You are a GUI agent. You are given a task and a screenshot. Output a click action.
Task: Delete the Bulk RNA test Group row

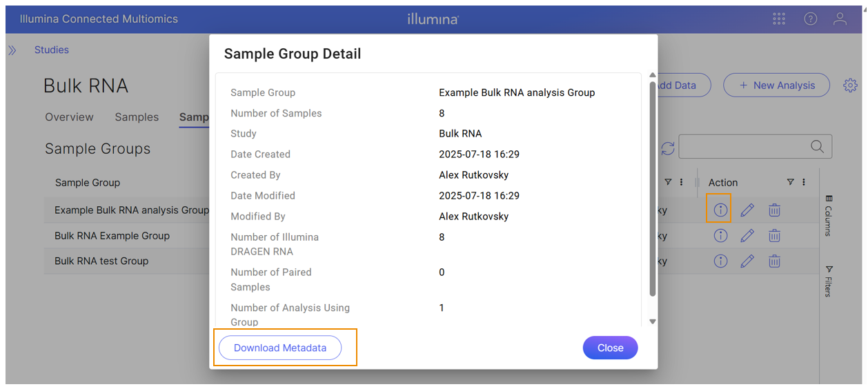[x=775, y=261]
